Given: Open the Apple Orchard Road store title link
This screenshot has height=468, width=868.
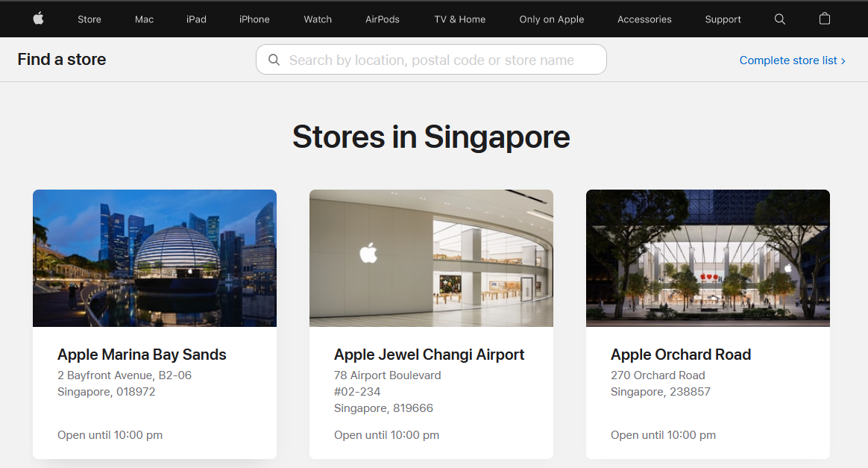Looking at the screenshot, I should tap(680, 355).
